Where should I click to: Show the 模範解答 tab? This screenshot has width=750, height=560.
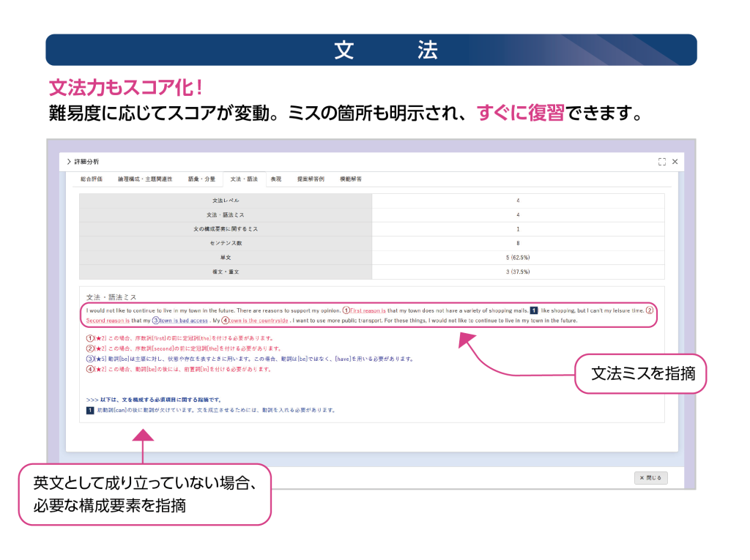[350, 179]
